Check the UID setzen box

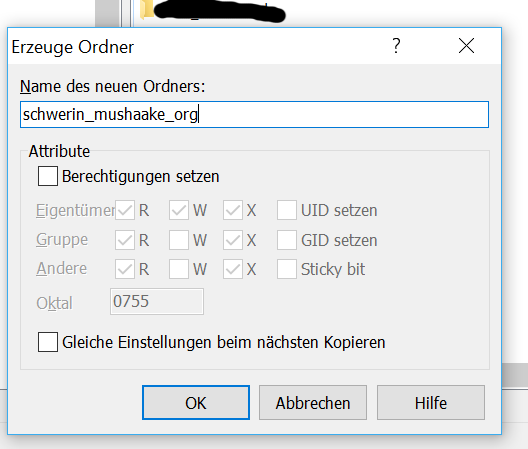(287, 210)
